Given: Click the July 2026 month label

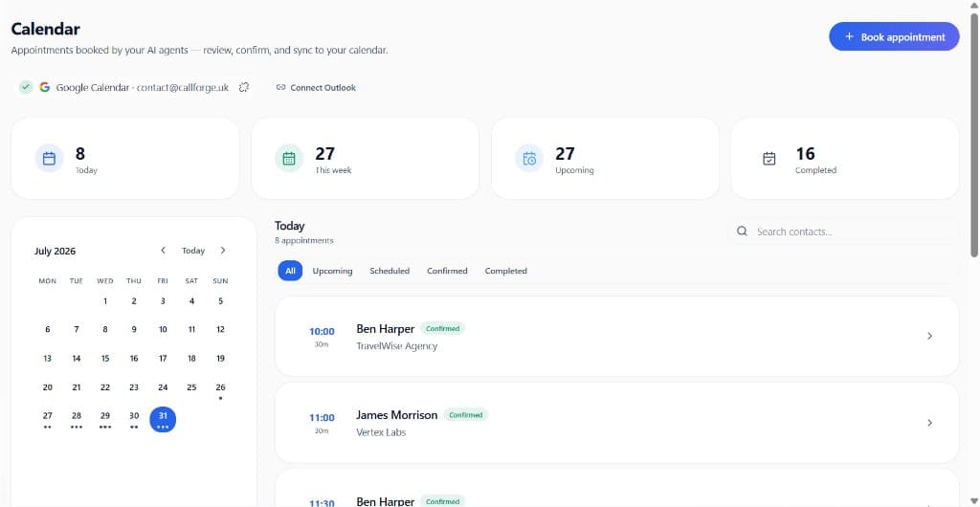Looking at the screenshot, I should (55, 251).
